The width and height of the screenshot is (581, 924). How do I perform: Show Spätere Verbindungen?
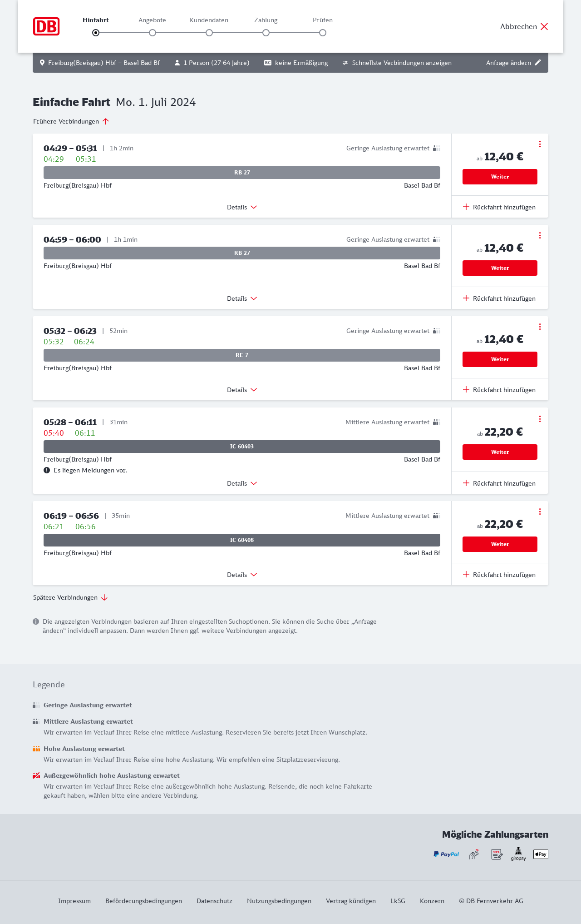pyautogui.click(x=70, y=597)
